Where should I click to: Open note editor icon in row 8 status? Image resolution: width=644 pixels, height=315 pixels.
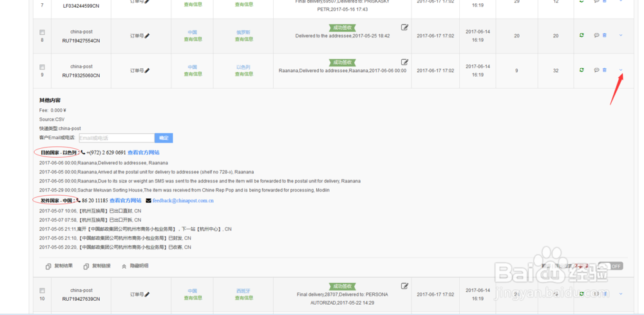pos(404,28)
